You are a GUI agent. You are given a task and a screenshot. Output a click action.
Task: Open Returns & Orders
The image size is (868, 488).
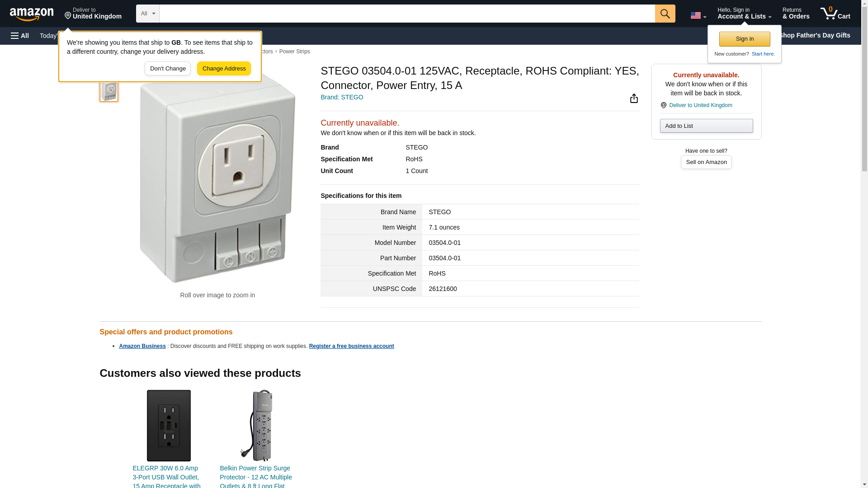[796, 14]
